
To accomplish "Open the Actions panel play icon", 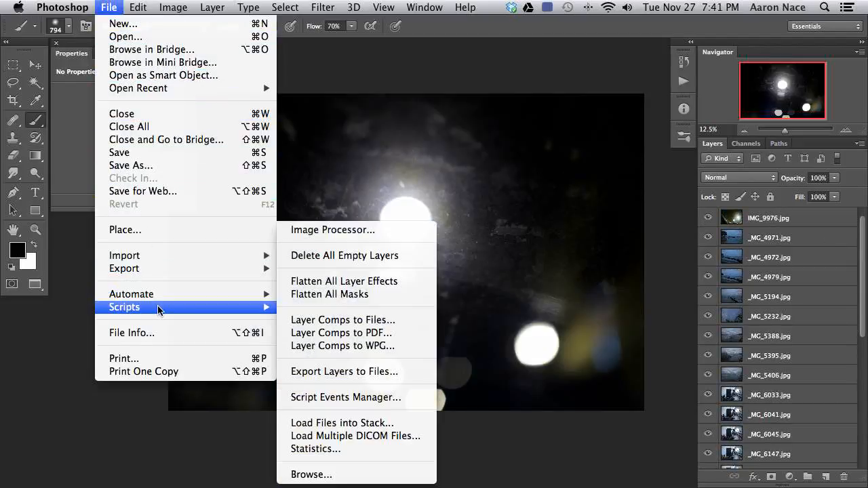I will point(684,81).
